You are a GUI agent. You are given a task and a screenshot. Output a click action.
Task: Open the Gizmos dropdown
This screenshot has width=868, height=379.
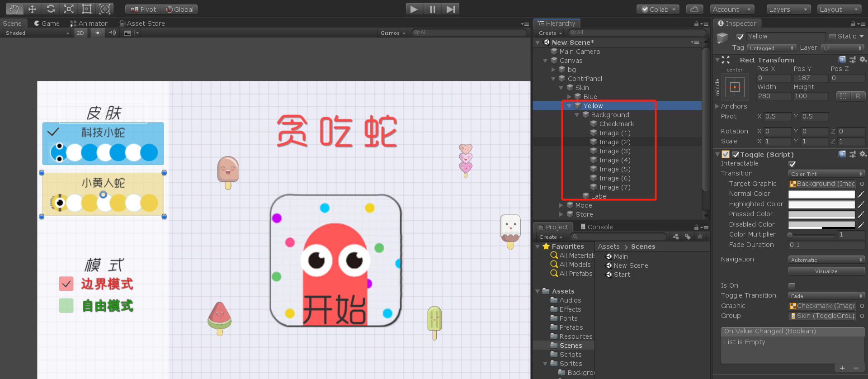pyautogui.click(x=393, y=33)
